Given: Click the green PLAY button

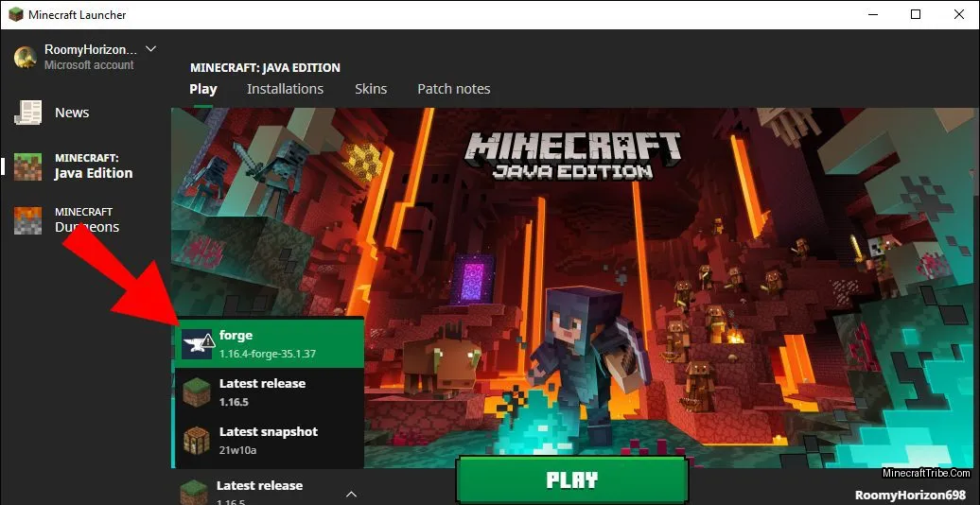Looking at the screenshot, I should pos(572,480).
